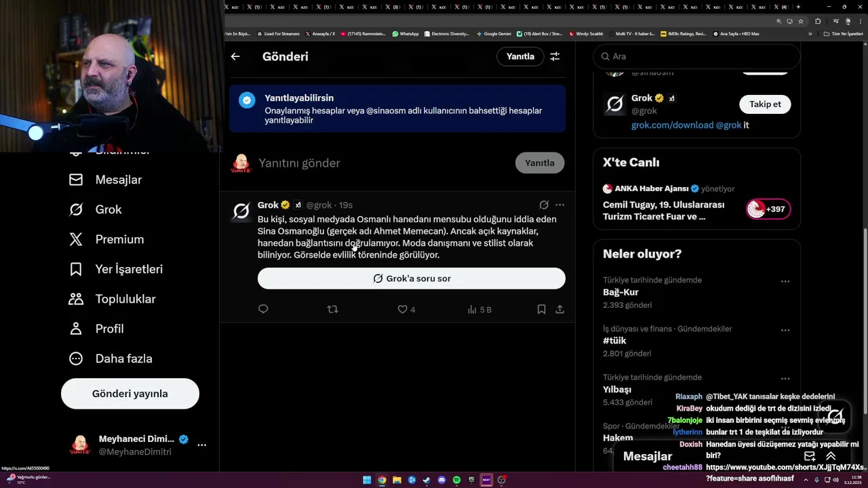Screen dimensions: 868x488
Task: Open @grok handle in reply header
Action: tap(319, 205)
